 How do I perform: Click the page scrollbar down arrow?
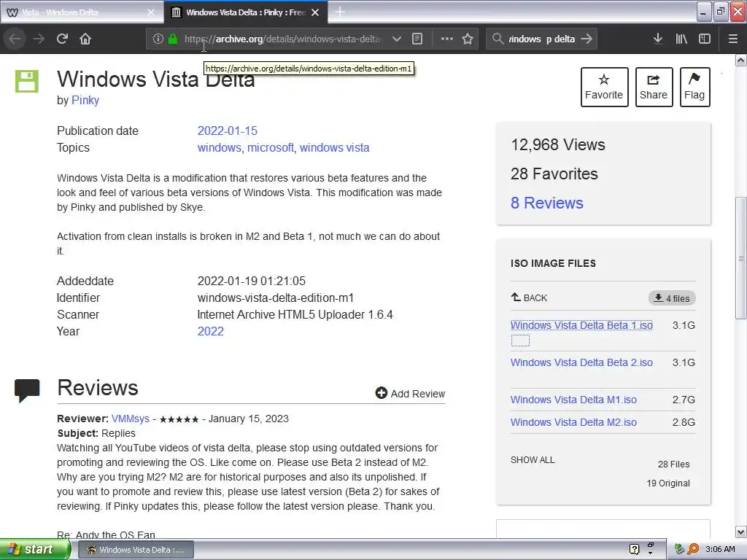(x=740, y=532)
